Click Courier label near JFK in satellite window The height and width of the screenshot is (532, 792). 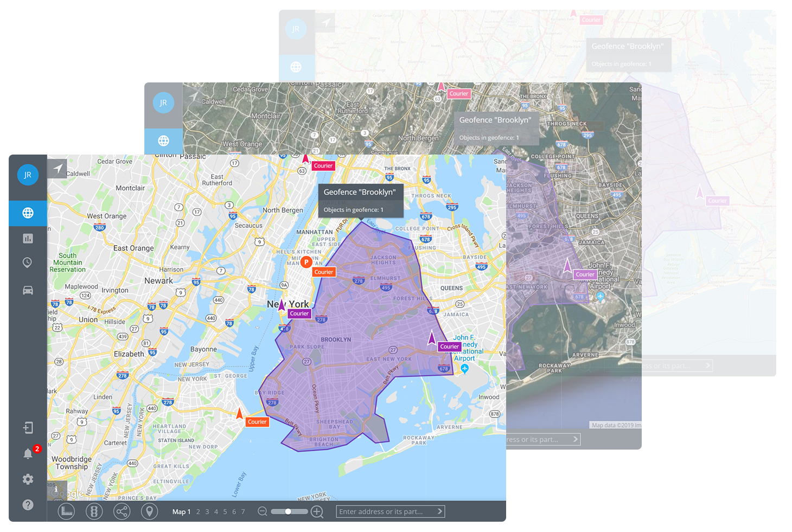click(585, 274)
